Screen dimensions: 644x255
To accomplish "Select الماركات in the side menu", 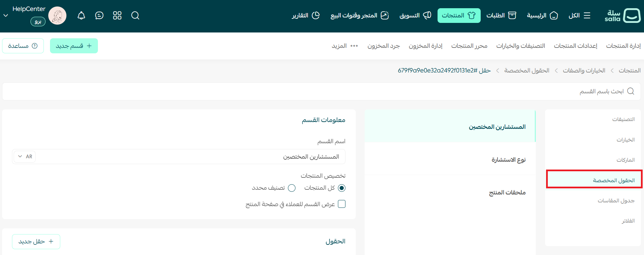I will (625, 160).
